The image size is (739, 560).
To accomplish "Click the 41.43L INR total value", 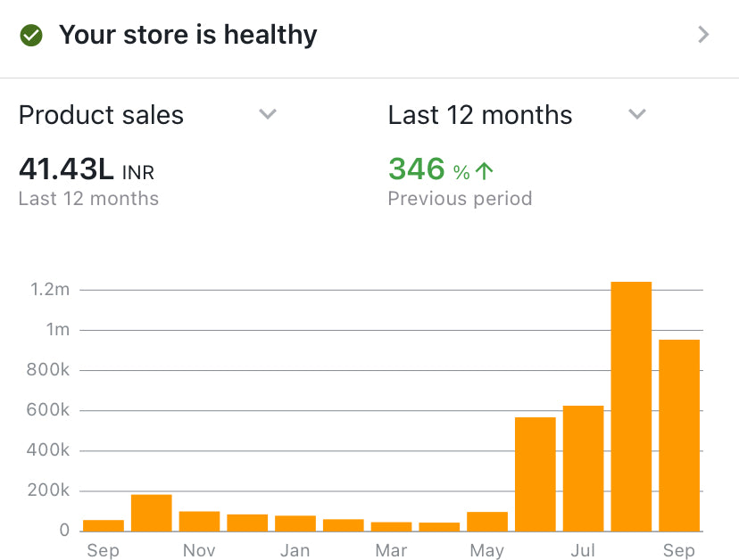I will (x=86, y=169).
